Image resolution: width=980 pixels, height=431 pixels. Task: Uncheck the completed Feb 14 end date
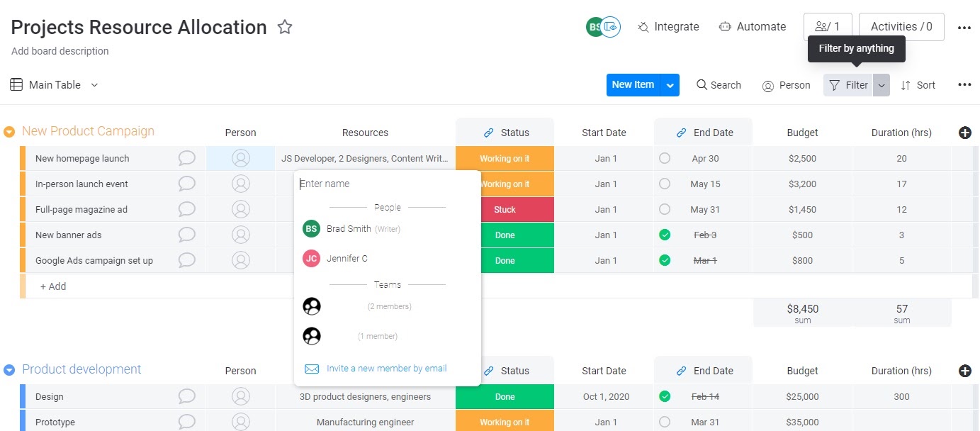[x=665, y=397]
